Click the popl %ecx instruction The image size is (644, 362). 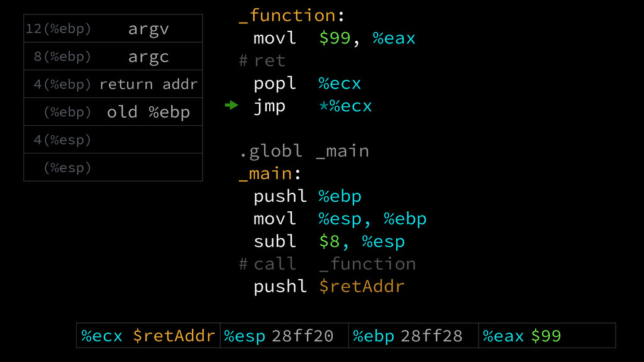(x=307, y=84)
